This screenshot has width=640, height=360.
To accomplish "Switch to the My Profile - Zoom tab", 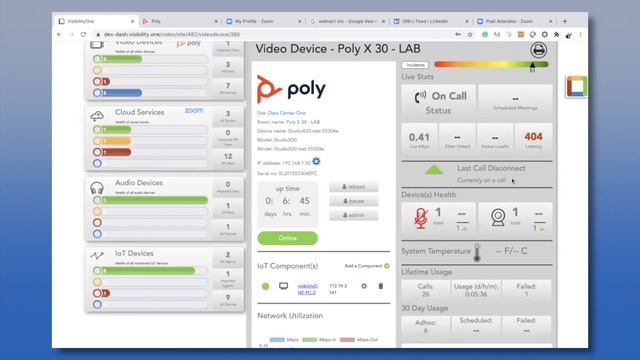I will coord(264,21).
